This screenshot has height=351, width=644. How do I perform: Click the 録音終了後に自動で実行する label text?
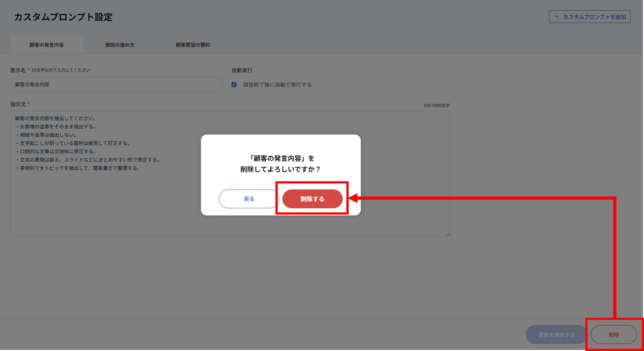tap(277, 85)
